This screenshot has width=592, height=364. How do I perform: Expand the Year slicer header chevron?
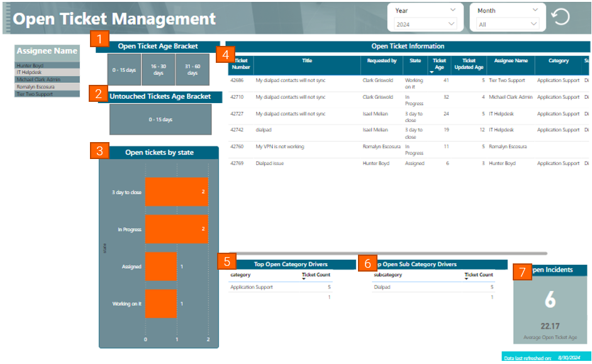tap(452, 11)
